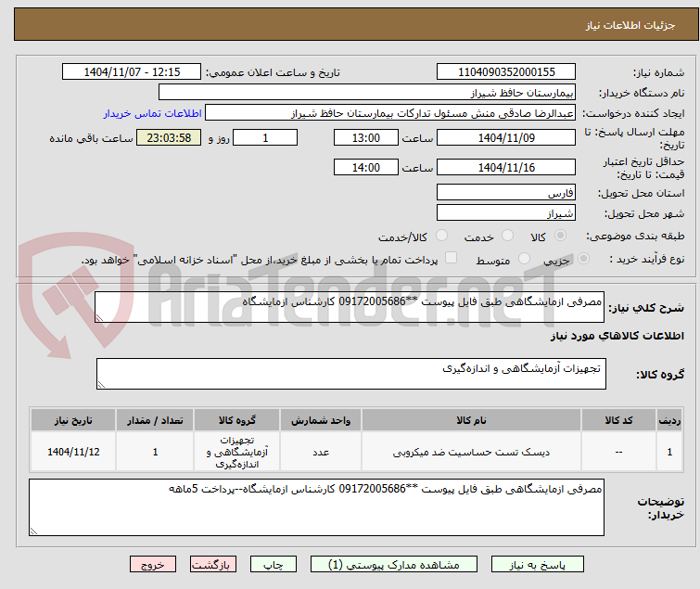Image resolution: width=700 pixels, height=589 pixels.
Task: Click the تعداد / مقدار column header
Action: pyautogui.click(x=155, y=420)
